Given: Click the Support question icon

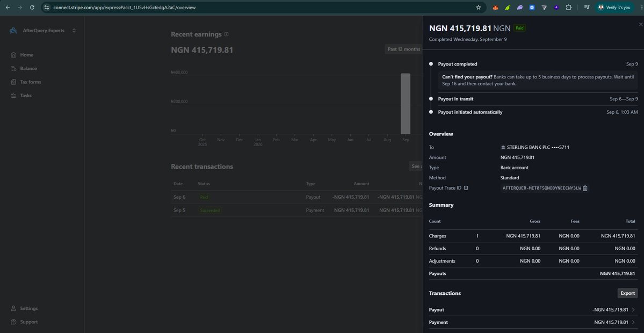Looking at the screenshot, I should click(13, 322).
